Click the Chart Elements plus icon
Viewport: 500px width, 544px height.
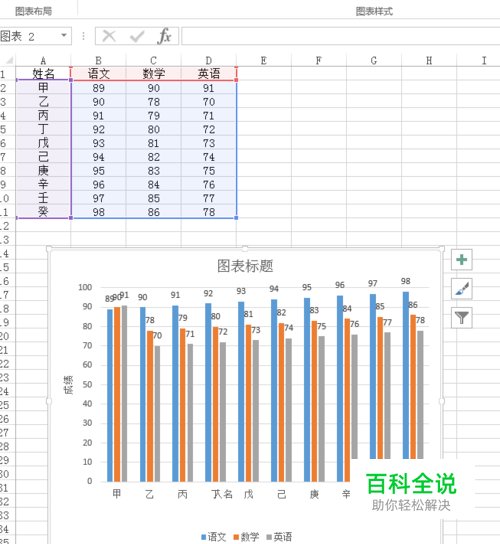461,260
